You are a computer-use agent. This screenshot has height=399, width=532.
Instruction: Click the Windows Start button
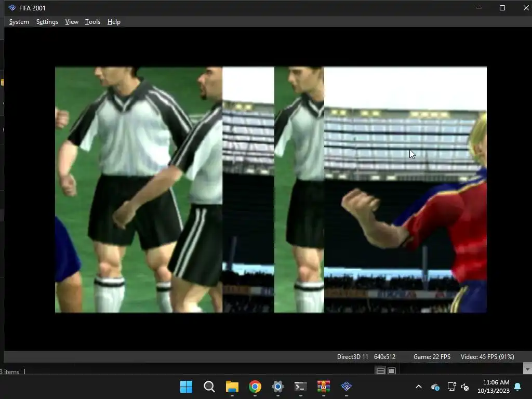pyautogui.click(x=186, y=387)
